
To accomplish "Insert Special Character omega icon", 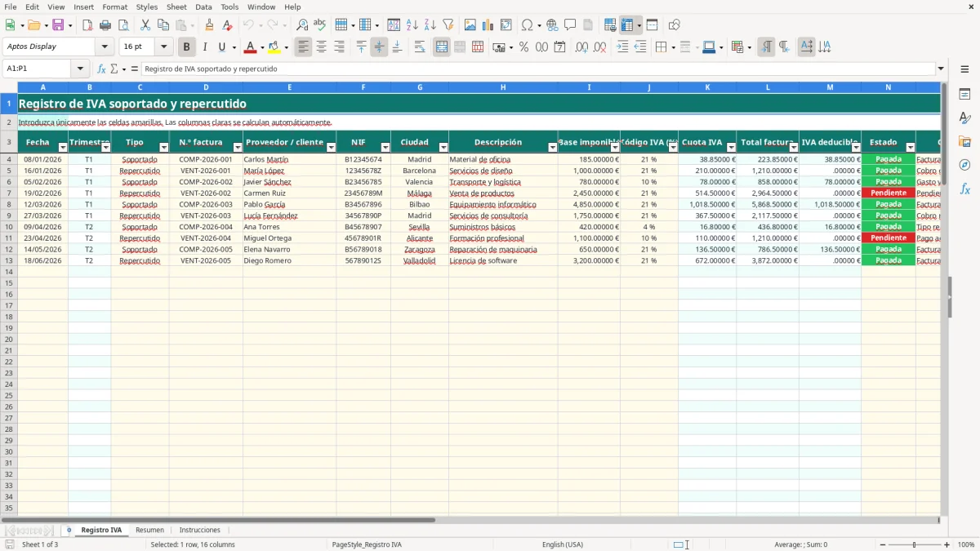I will [528, 25].
